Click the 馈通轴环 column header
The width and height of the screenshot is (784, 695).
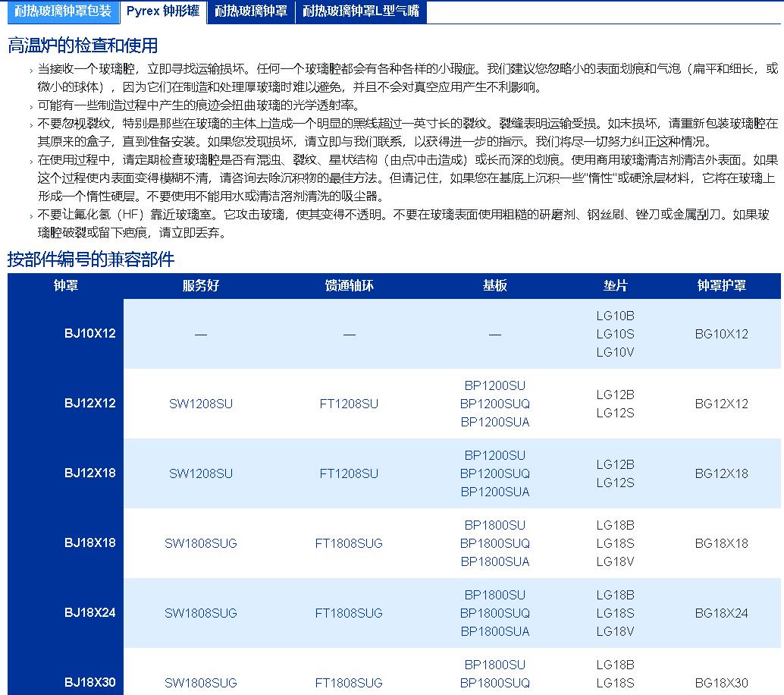tap(349, 286)
